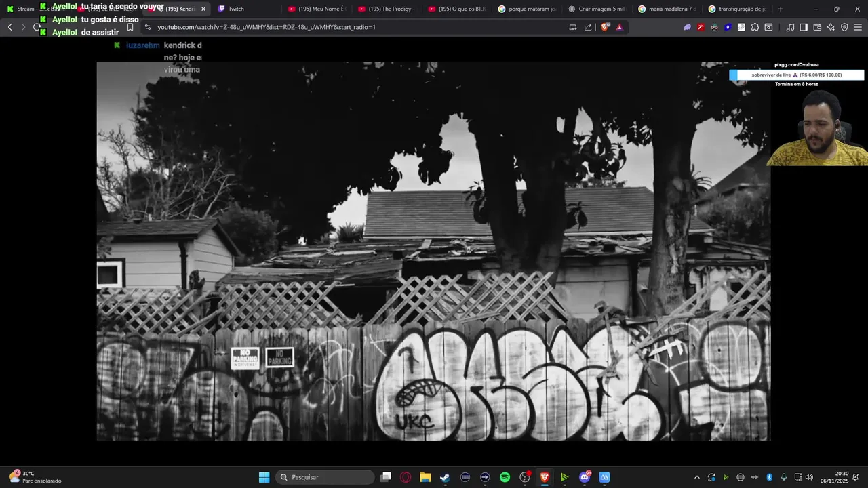
Task: Close the active Kendrick YouTube tab
Action: point(203,9)
